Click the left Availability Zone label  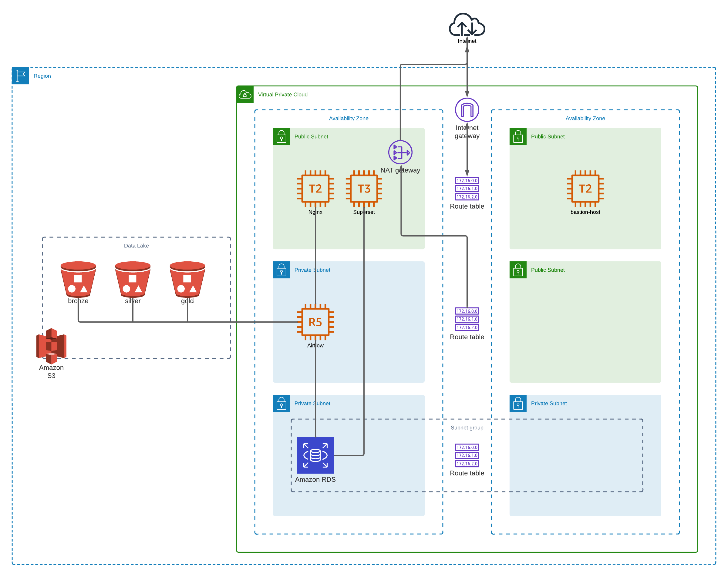click(349, 119)
